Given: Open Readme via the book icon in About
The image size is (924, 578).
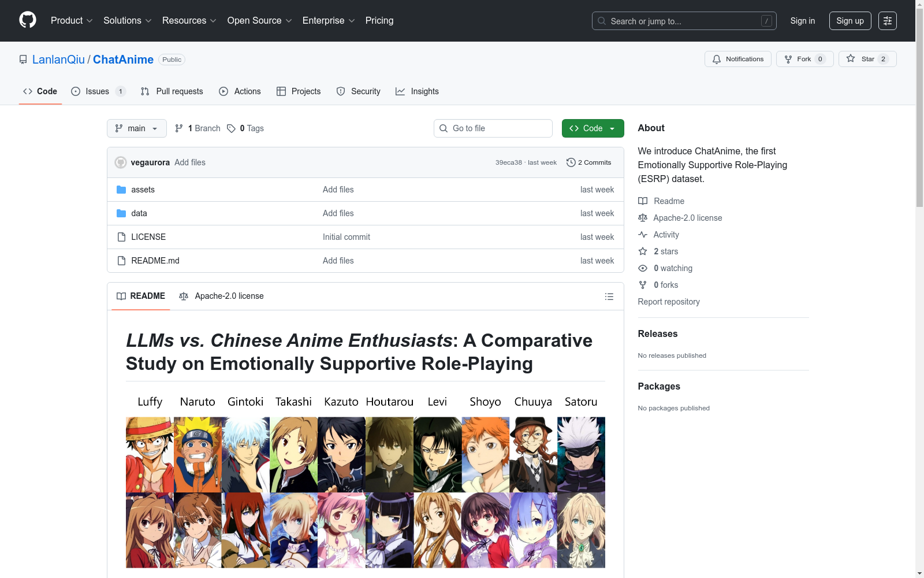Looking at the screenshot, I should [x=643, y=201].
